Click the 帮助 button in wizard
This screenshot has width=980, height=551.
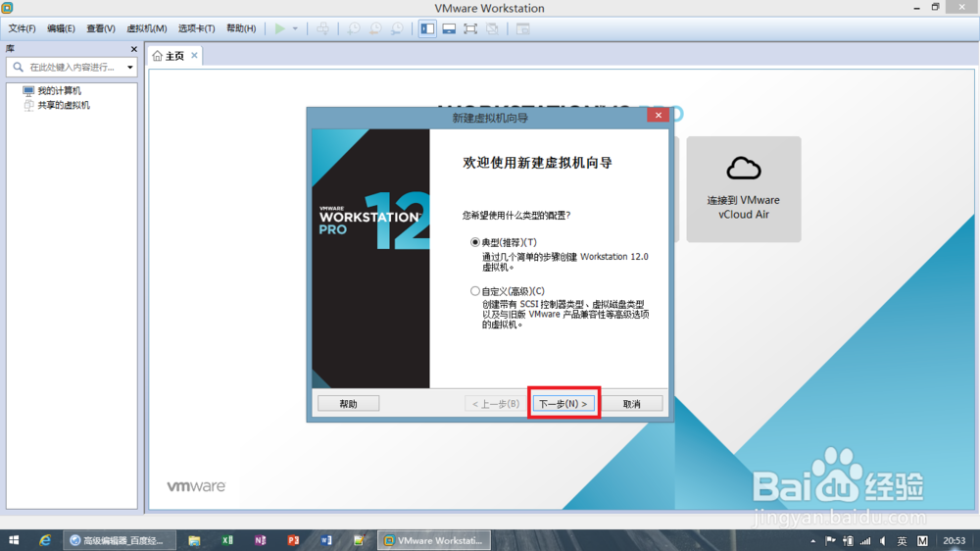348,403
